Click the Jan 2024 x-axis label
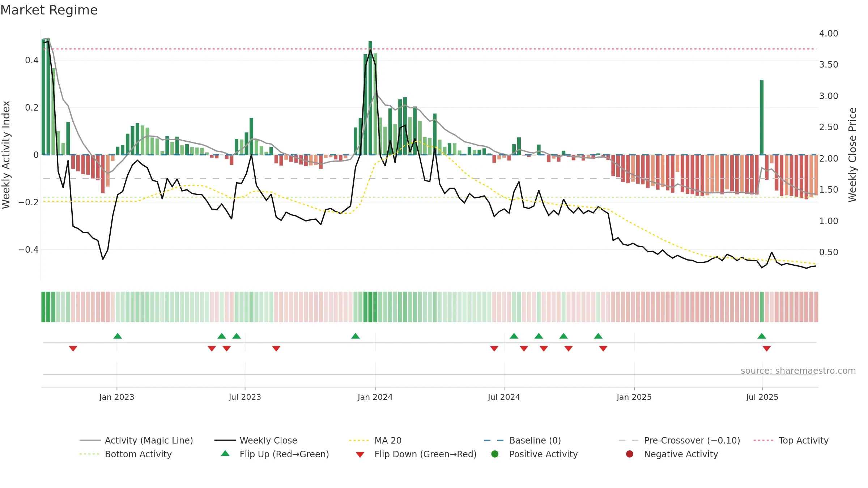 click(375, 397)
